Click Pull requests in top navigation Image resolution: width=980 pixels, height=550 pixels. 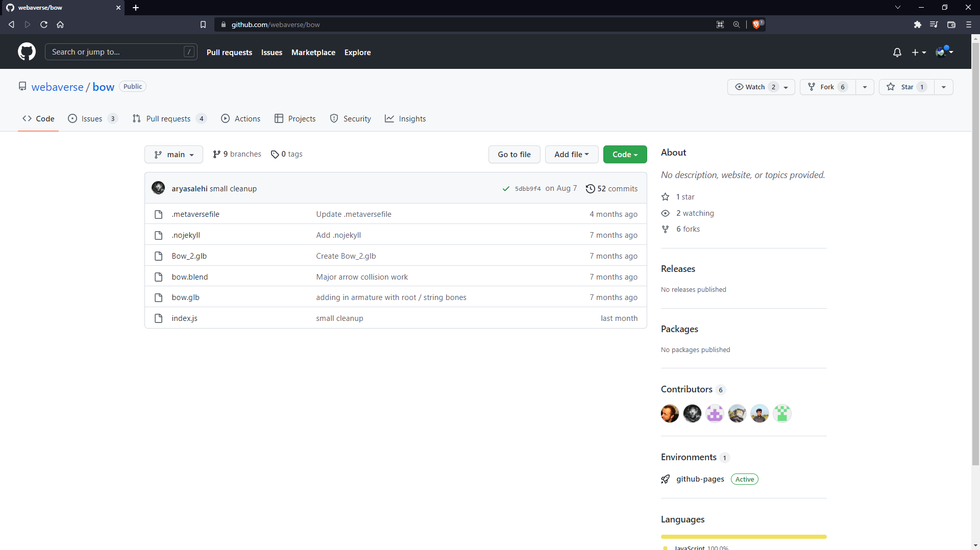tap(229, 53)
